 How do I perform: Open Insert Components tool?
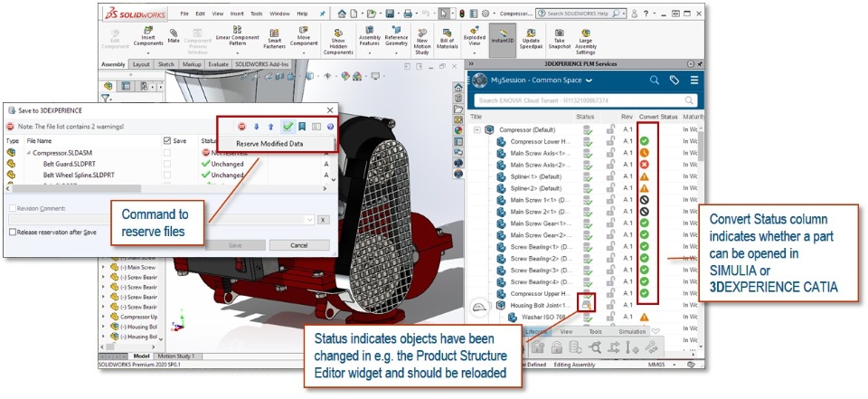click(148, 36)
